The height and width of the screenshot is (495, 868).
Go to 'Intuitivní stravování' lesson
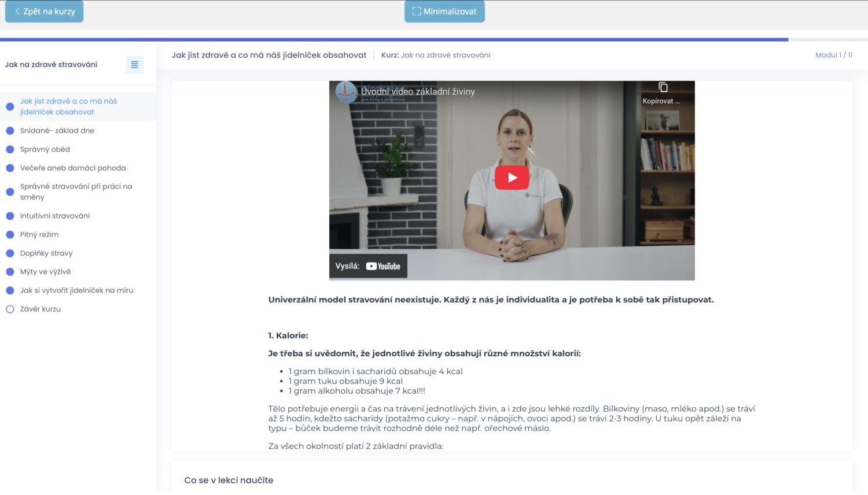click(x=55, y=216)
